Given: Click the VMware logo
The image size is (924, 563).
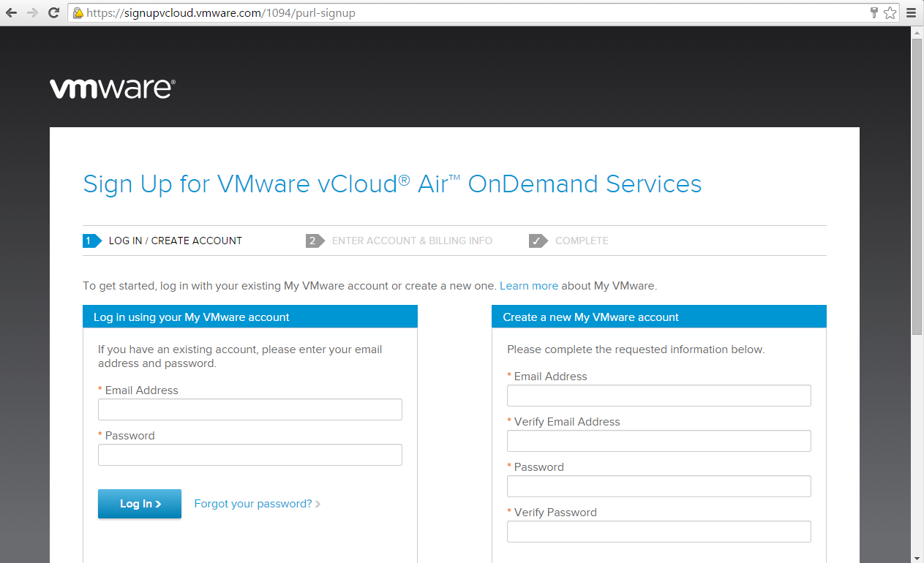Looking at the screenshot, I should 113,88.
